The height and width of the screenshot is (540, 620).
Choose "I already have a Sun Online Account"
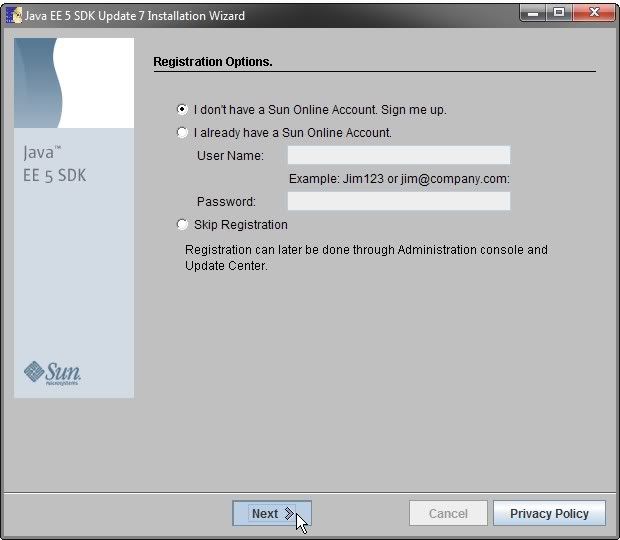tap(182, 132)
